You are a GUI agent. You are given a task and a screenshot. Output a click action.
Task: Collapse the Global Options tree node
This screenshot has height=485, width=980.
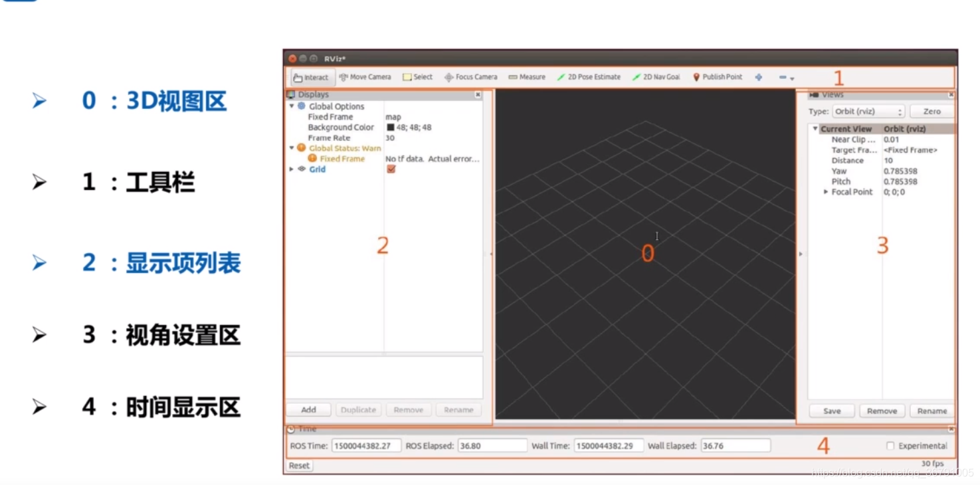point(292,106)
